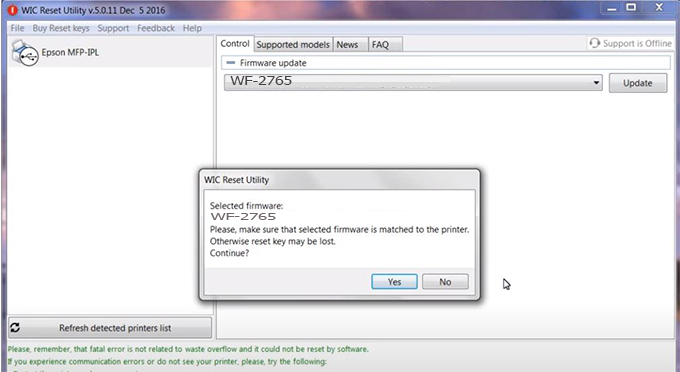Click the Support is Offline headset icon

tap(595, 43)
